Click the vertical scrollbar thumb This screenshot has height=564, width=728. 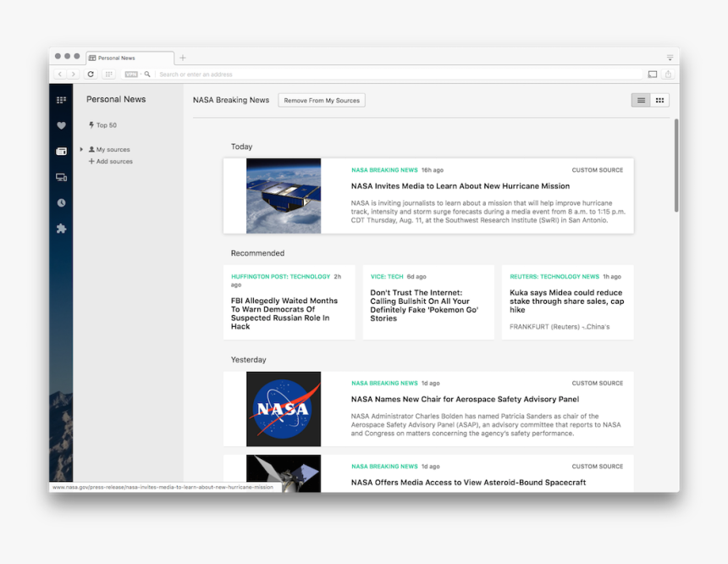pyautogui.click(x=676, y=165)
